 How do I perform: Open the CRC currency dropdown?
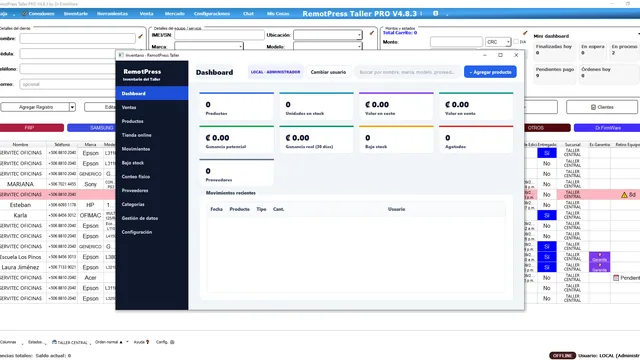point(498,42)
